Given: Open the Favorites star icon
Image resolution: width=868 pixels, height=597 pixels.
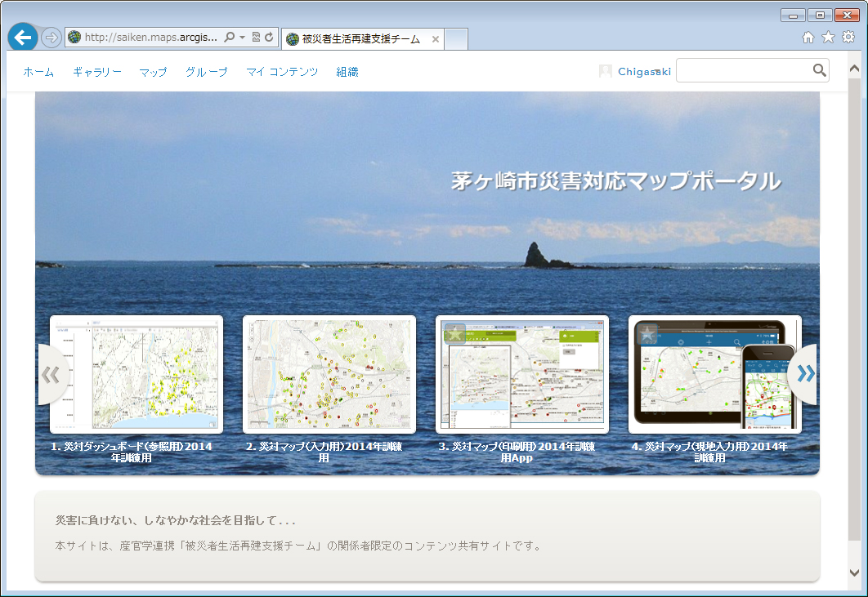Looking at the screenshot, I should coord(828,37).
